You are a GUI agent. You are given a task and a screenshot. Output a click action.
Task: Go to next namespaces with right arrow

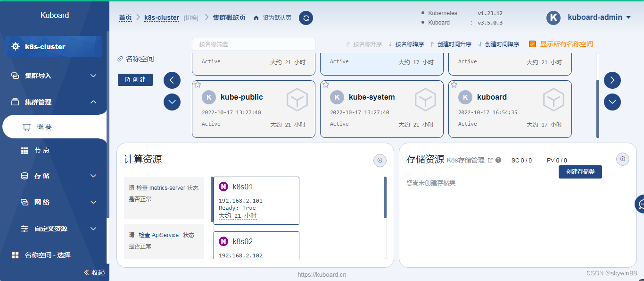coord(612,80)
